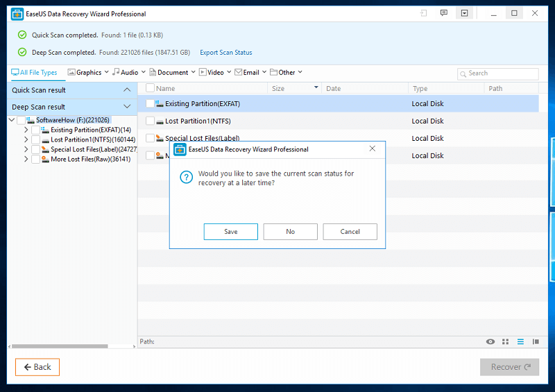Click Quick Scan completed green check icon
The image size is (555, 392).
22,35
